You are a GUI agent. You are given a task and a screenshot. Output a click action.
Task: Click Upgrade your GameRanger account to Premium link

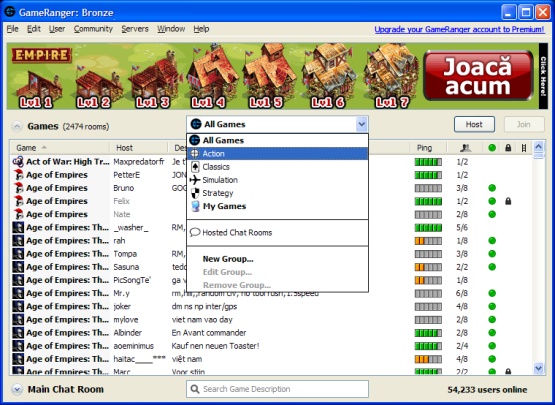tap(459, 29)
